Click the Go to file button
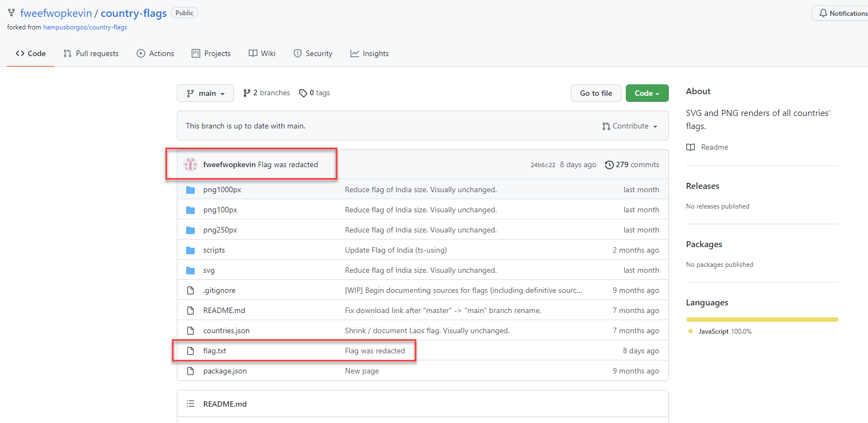This screenshot has height=423, width=868. point(596,93)
